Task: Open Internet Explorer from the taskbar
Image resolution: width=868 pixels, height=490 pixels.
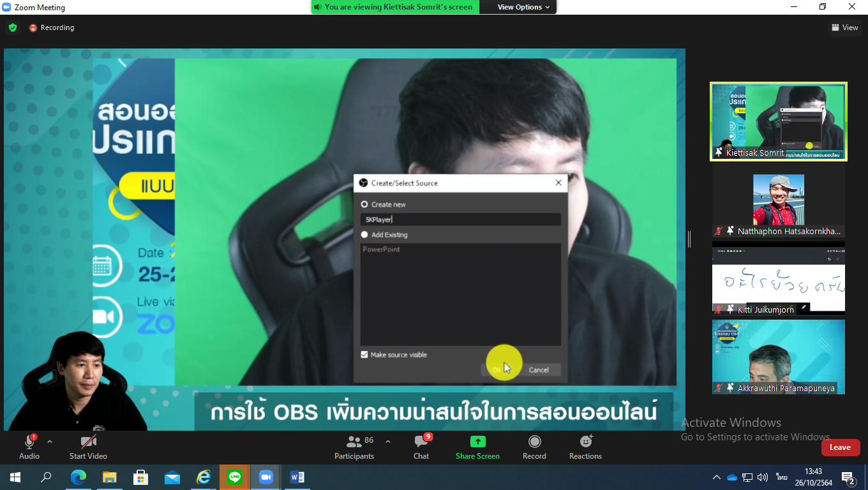Action: 203,477
